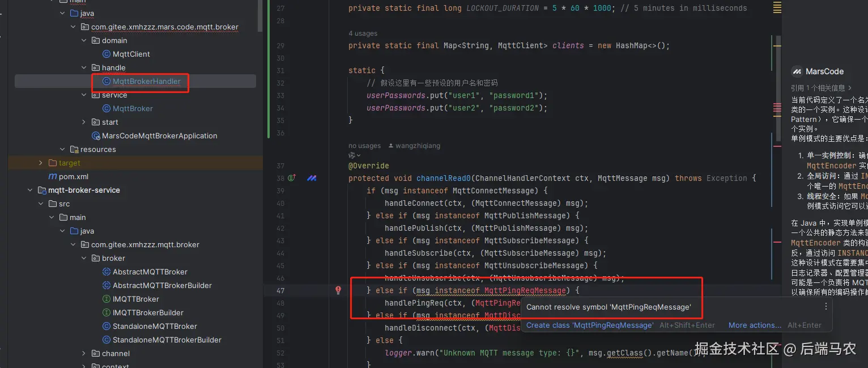The width and height of the screenshot is (868, 368).
Task: Click the StandaloneMQTTBrokerBuilder class icon
Action: [106, 340]
